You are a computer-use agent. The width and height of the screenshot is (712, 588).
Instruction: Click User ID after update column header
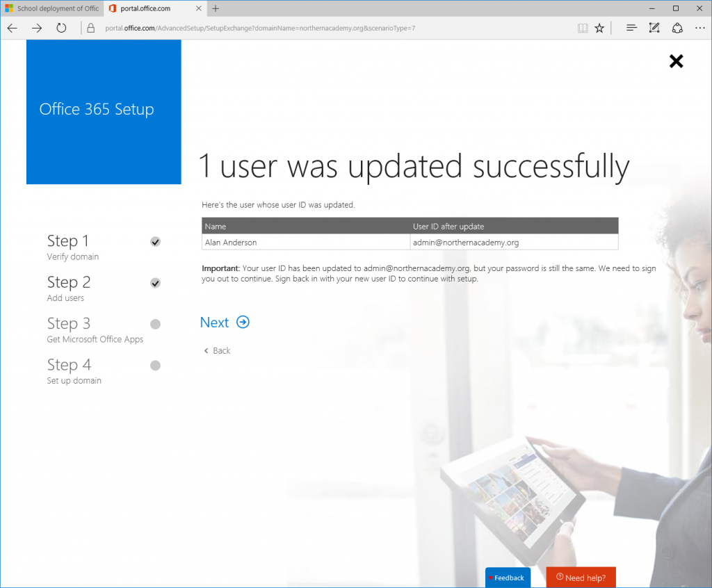514,226
